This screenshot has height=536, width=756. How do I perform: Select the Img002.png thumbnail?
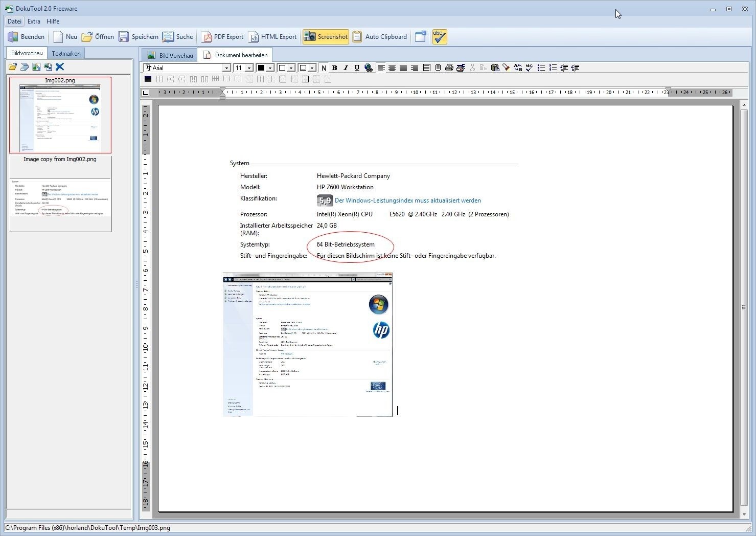click(60, 115)
